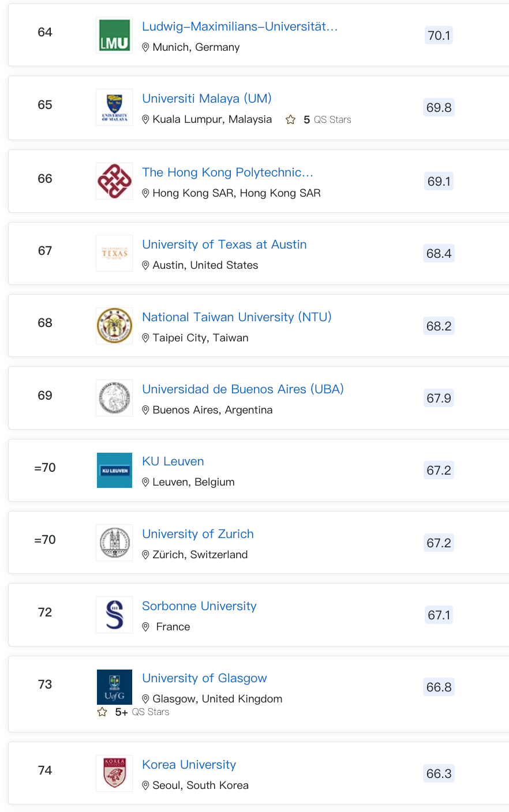Open University of Texas at Austin link
The width and height of the screenshot is (509, 812).
pos(224,245)
